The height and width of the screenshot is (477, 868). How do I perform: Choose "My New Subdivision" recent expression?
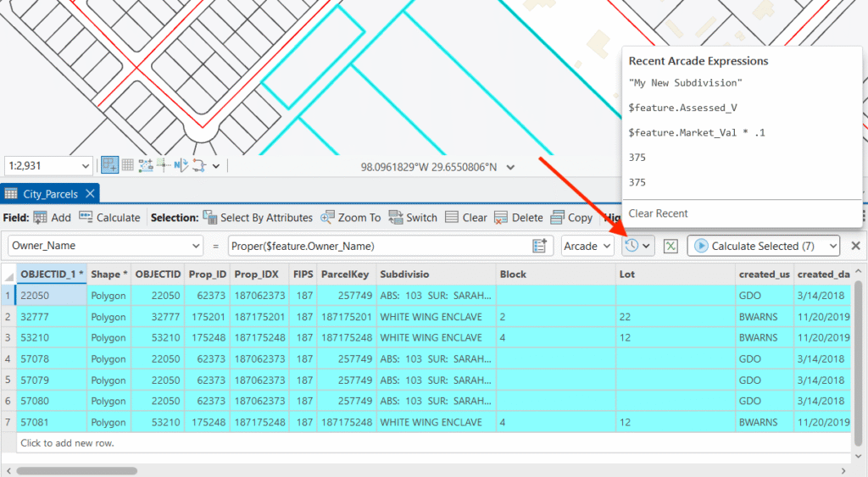click(x=686, y=83)
